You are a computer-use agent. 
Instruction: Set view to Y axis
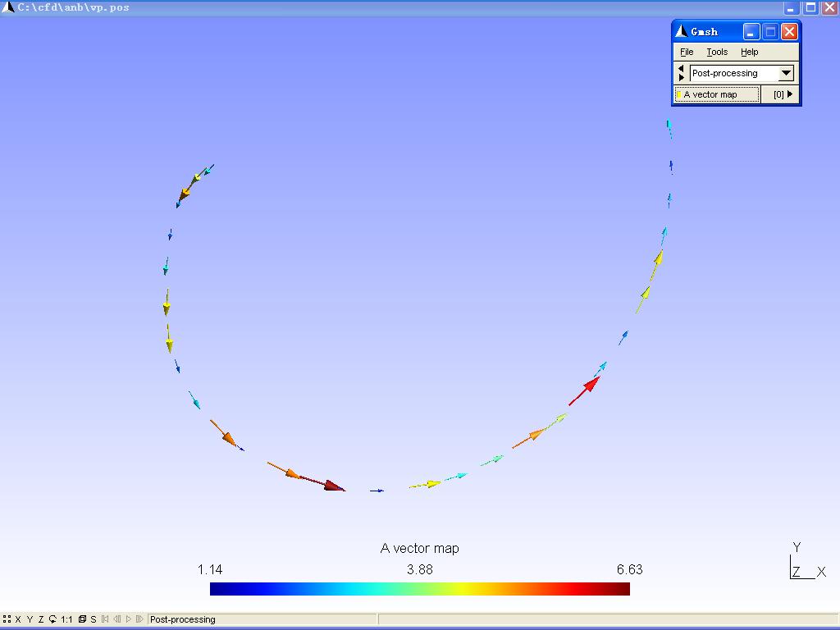pos(30,619)
